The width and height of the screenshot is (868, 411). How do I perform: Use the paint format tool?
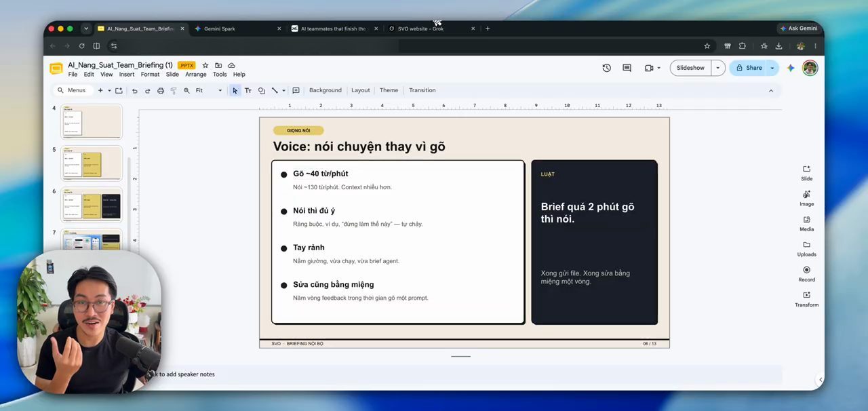(x=174, y=90)
